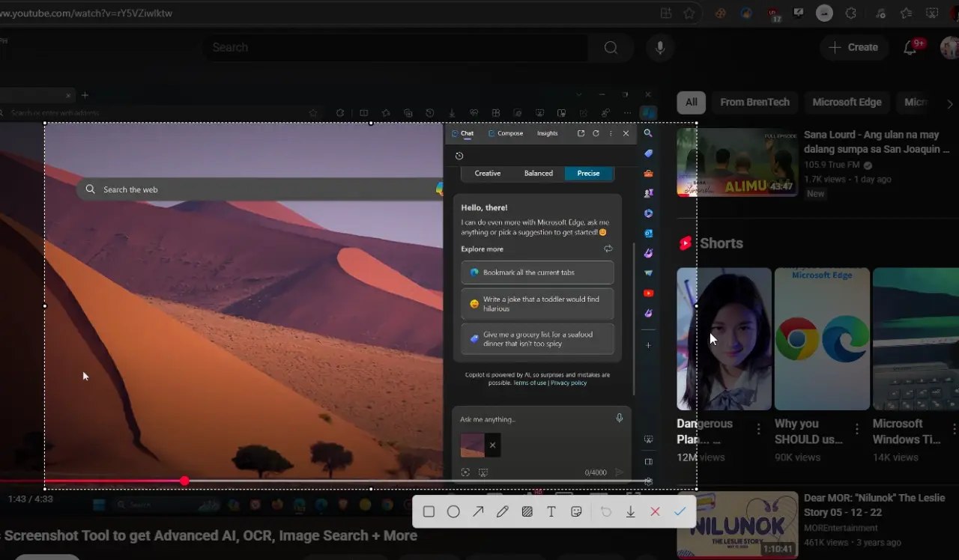Viewport: 959px width, 560px height.
Task: Open YouTube notifications bell
Action: 910,47
